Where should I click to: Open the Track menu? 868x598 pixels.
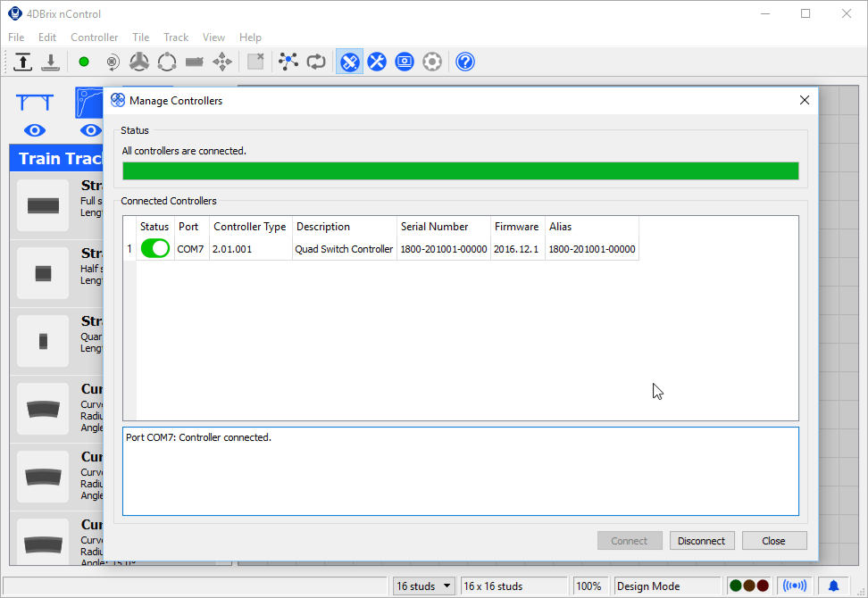point(176,37)
